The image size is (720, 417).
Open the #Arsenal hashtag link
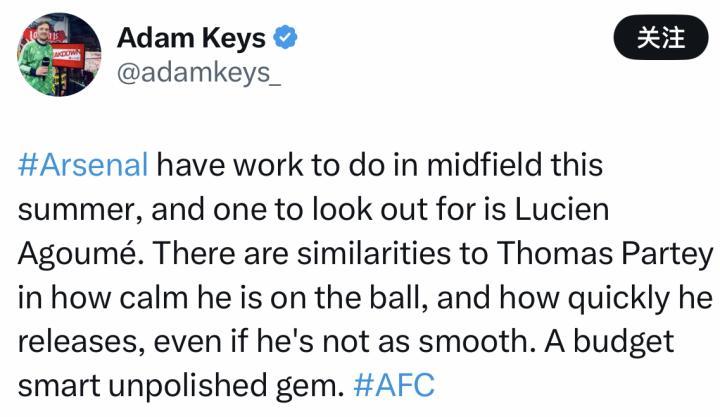pos(82,164)
